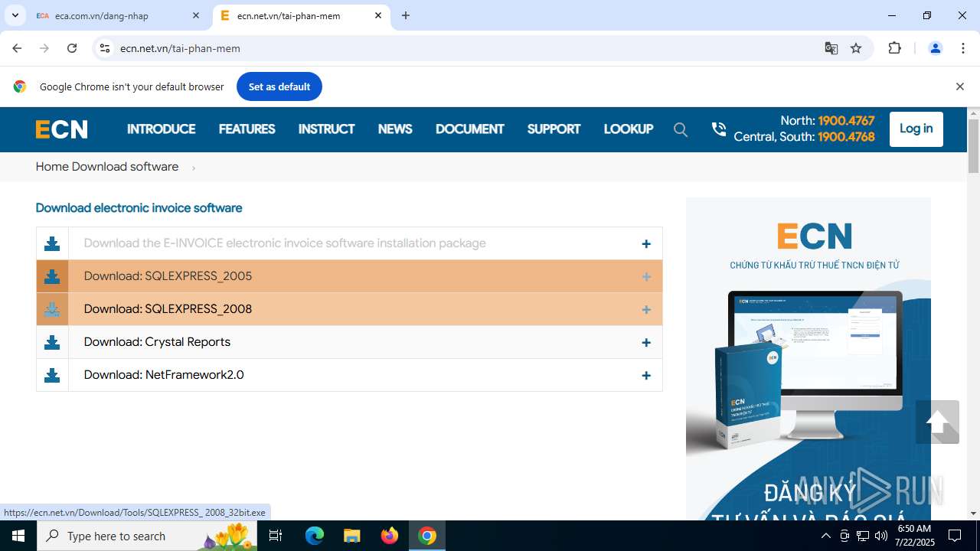Screen dimensions: 980x551
Task: Set Chrome as default browser
Action: [x=279, y=86]
